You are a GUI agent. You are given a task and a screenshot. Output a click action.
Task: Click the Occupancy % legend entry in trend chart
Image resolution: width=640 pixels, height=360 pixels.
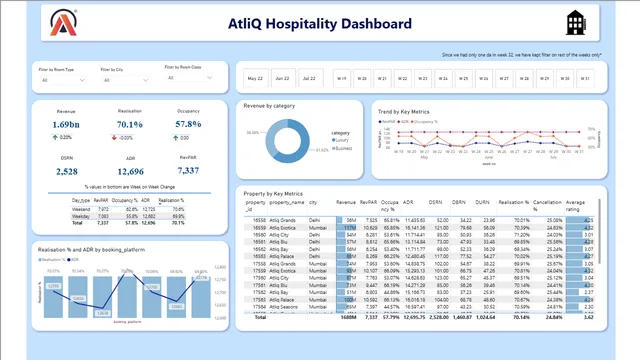pyautogui.click(x=424, y=122)
